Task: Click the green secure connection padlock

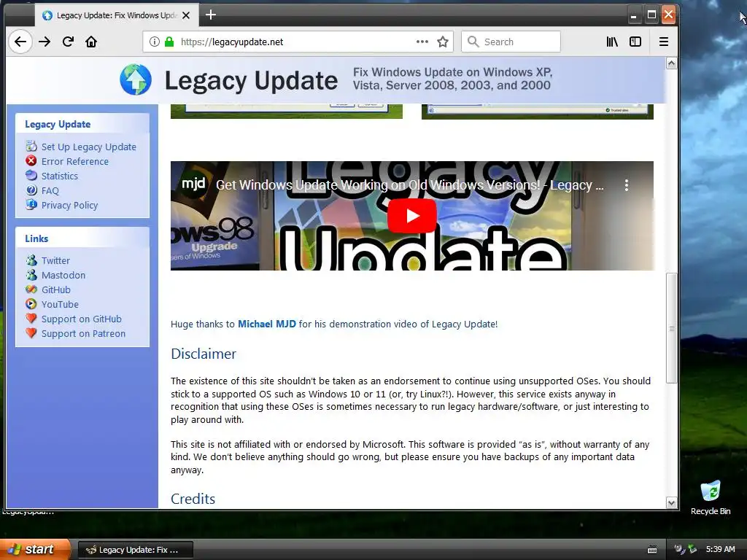Action: coord(169,42)
